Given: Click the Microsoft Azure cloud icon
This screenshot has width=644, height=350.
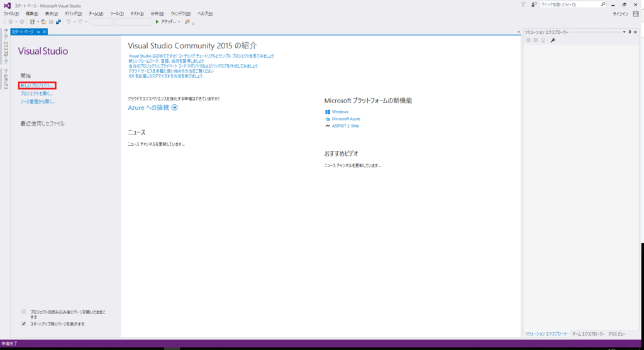Looking at the screenshot, I should (327, 119).
